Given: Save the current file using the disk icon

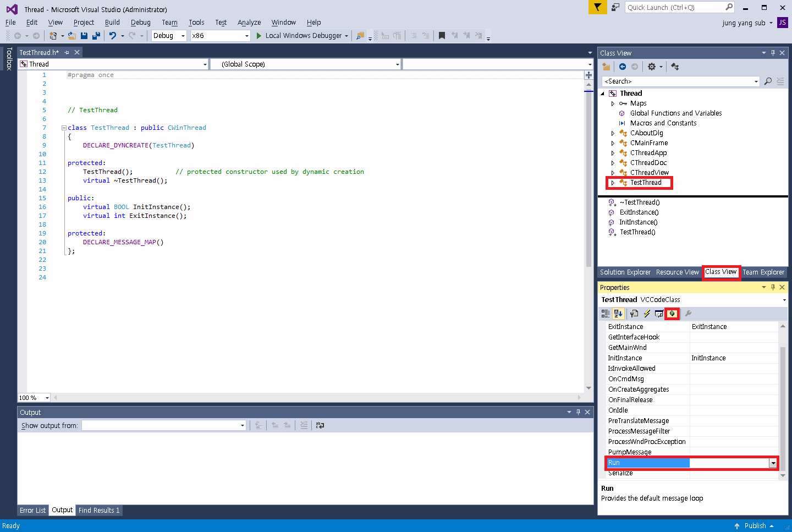Looking at the screenshot, I should tap(84, 36).
